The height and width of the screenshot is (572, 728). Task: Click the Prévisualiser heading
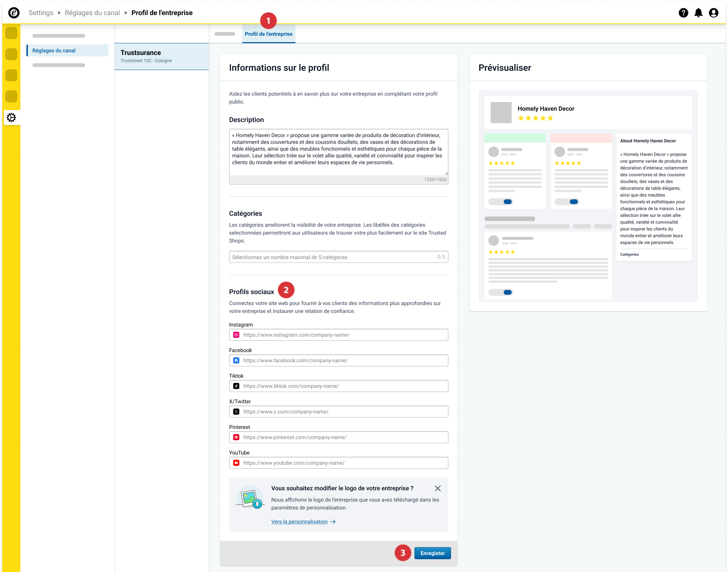505,68
